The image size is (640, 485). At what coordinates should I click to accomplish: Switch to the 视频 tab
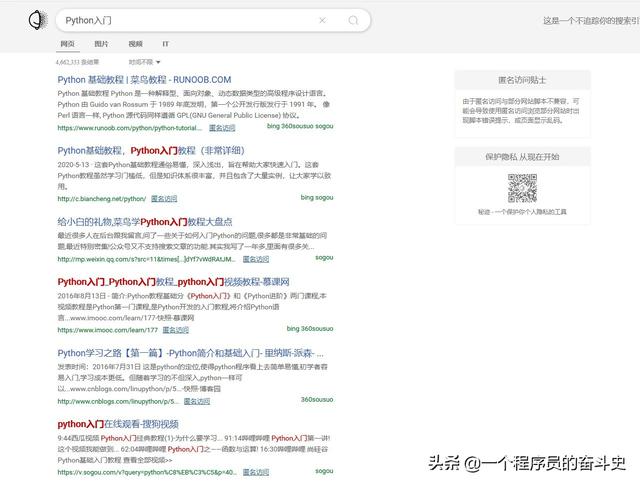(136, 44)
